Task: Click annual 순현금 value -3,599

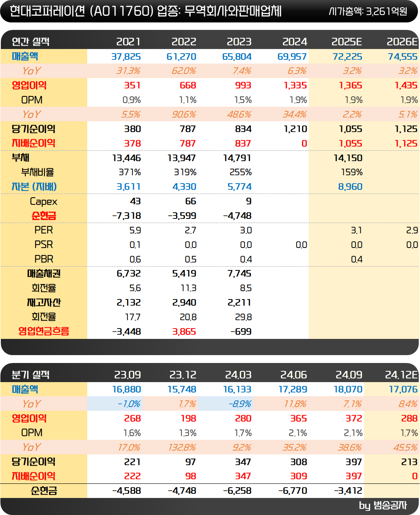Action: point(182,216)
